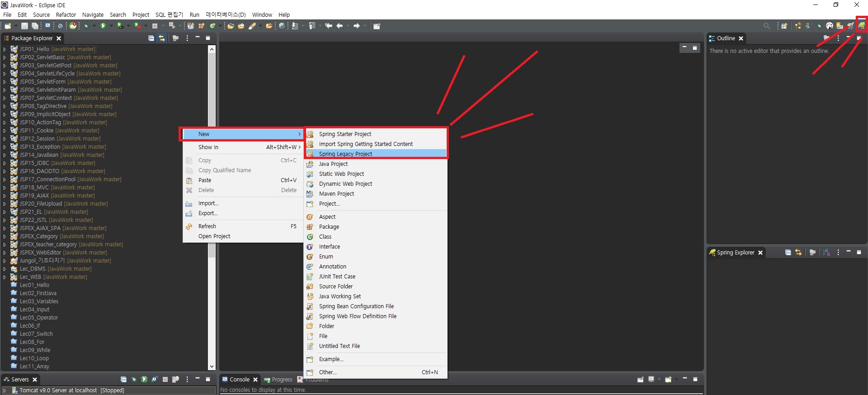Open the File menu
The width and height of the screenshot is (868, 395).
pos(7,15)
